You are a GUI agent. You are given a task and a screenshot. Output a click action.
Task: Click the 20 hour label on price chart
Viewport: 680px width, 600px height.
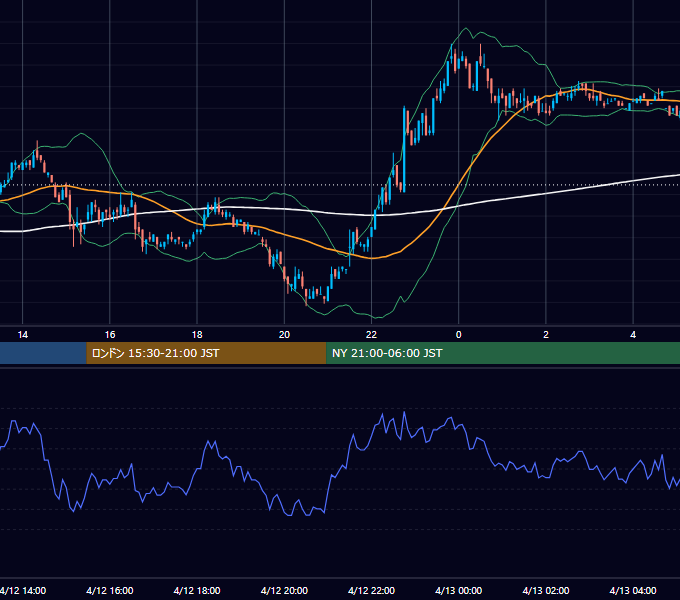284,335
